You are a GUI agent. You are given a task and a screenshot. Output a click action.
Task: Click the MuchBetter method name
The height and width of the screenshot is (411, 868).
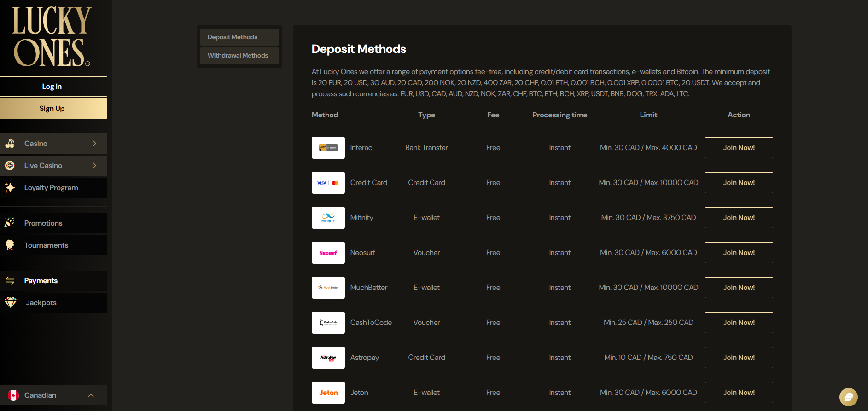click(369, 288)
